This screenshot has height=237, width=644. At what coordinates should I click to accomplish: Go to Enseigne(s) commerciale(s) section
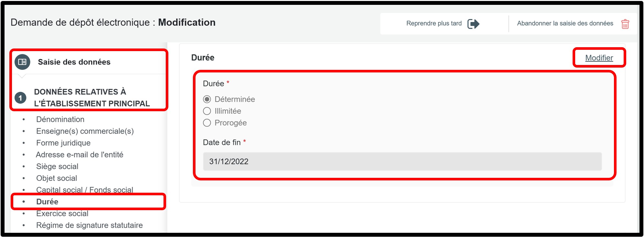click(x=85, y=131)
